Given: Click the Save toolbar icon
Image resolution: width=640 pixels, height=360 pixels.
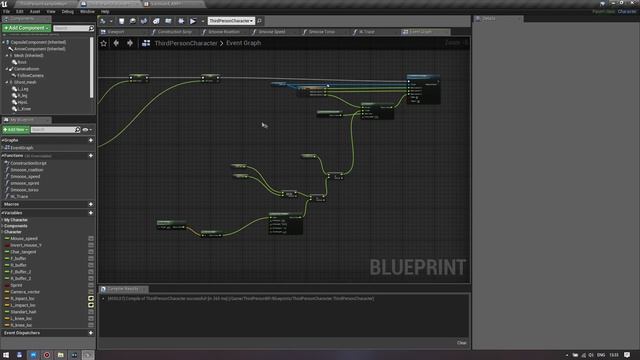Looking at the screenshot, I should [x=121, y=21].
